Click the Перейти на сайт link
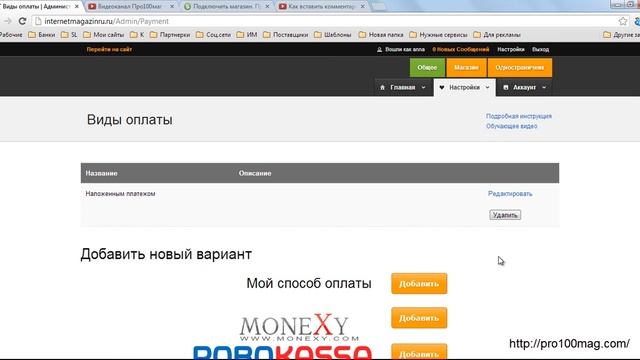 coord(109,49)
